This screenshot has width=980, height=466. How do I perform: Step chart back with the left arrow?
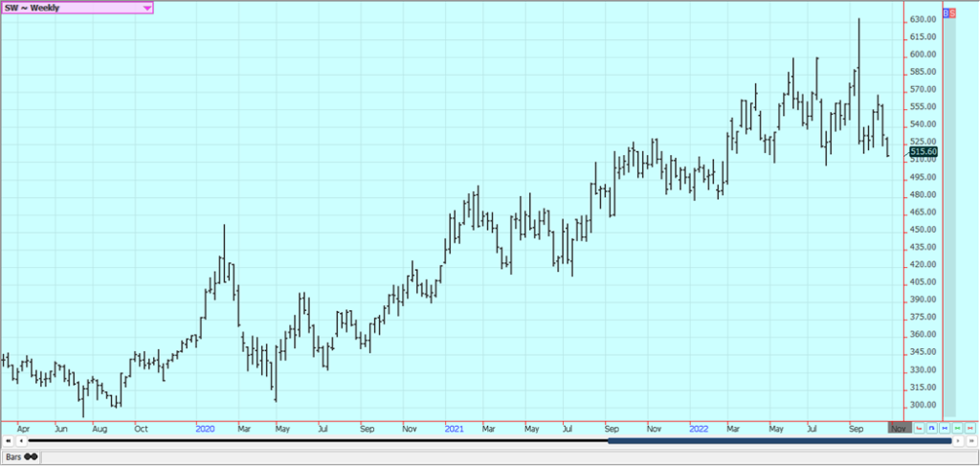pos(21,441)
